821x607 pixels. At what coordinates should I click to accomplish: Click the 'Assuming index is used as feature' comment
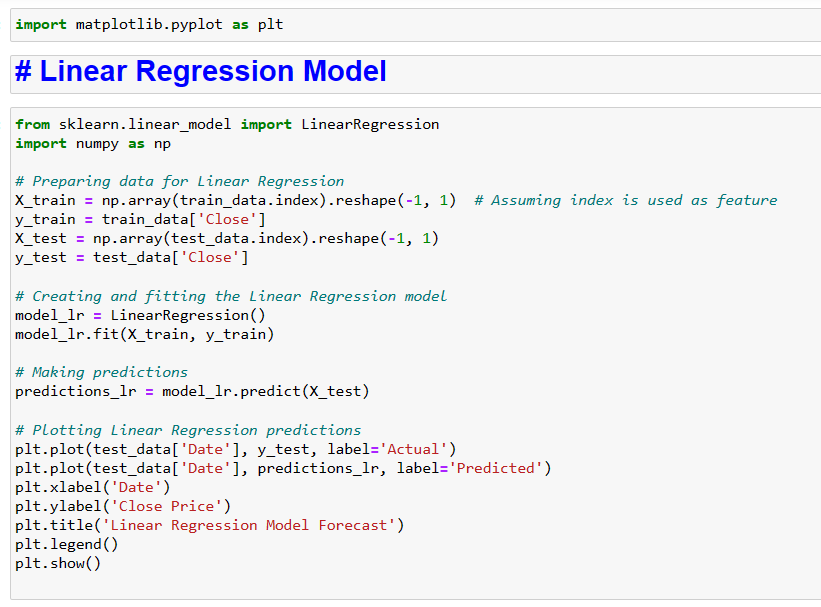pyautogui.click(x=625, y=200)
